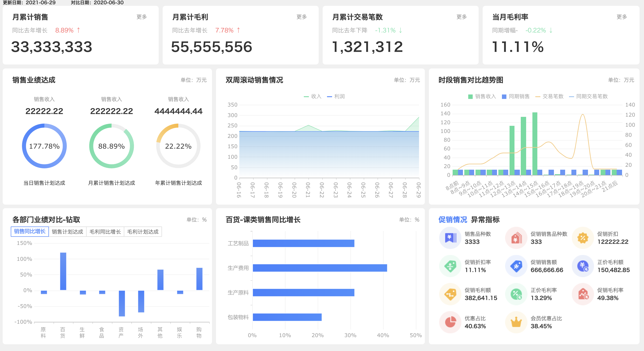
Task: Click the 优惠占比 pie chart icon
Action: (450, 322)
